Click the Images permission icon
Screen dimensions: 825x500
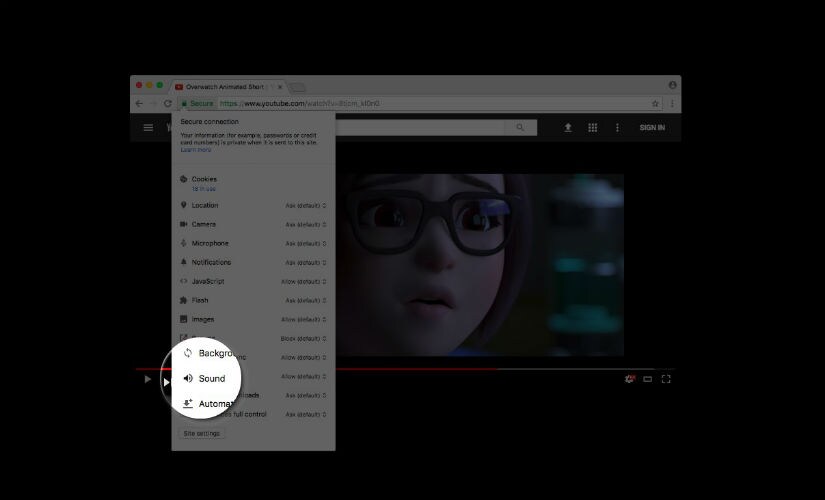184,319
